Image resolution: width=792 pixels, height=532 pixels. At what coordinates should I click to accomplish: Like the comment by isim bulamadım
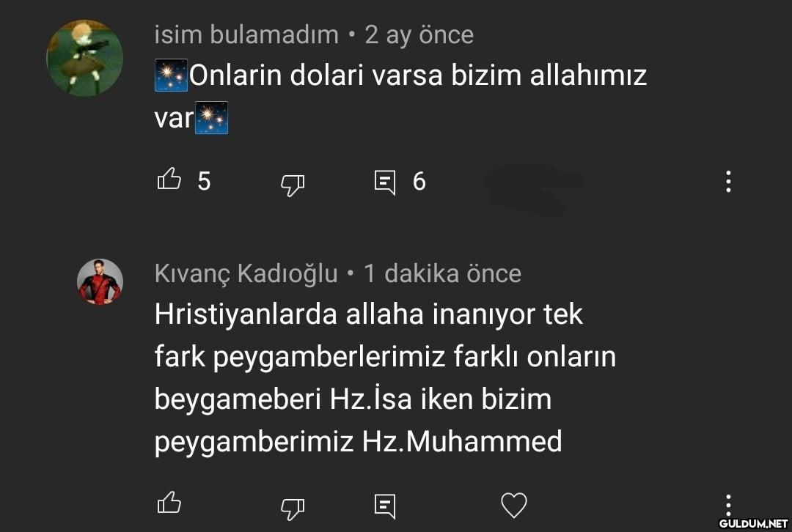169,180
